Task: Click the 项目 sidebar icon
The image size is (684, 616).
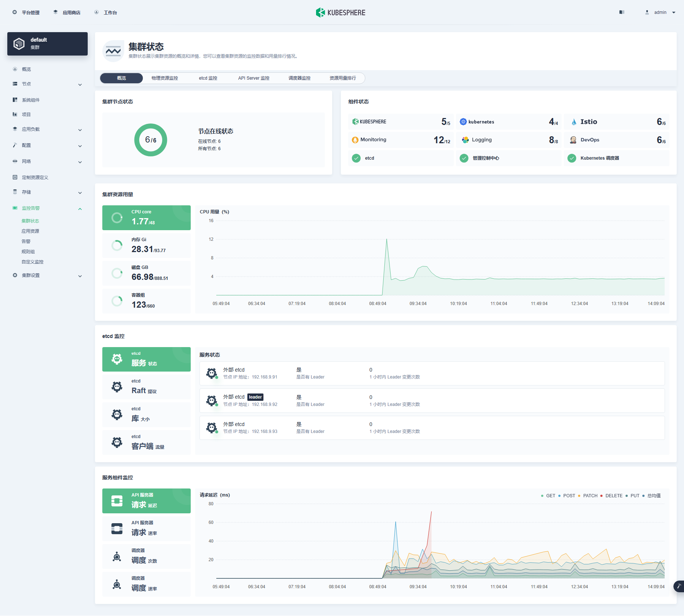Action: pos(15,114)
